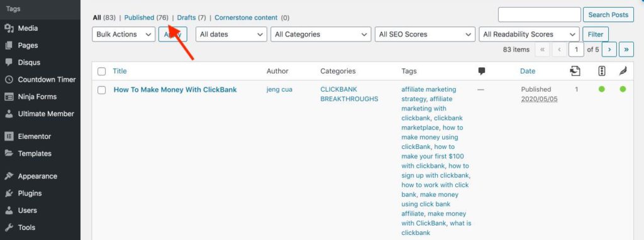This screenshot has width=644, height=240.
Task: Expand the All Categories filter
Action: coord(321,35)
